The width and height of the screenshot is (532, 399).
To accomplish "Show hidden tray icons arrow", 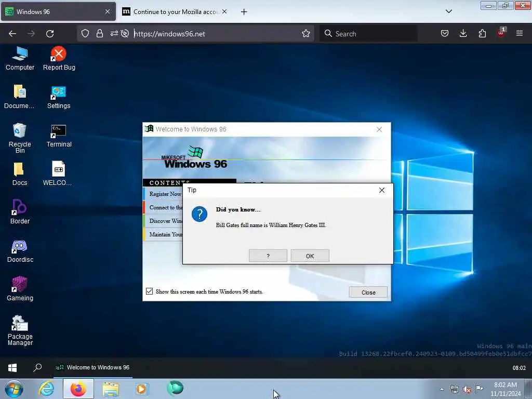I will tap(442, 389).
